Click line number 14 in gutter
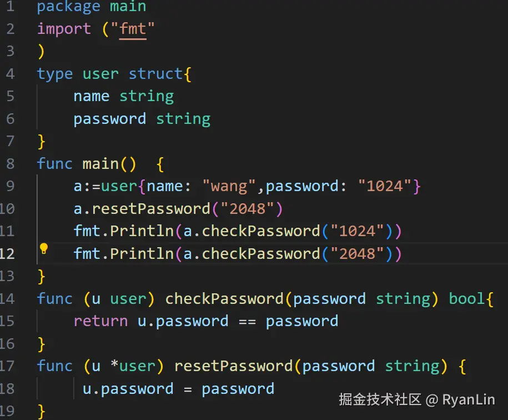The height and width of the screenshot is (420, 508). [x=7, y=299]
